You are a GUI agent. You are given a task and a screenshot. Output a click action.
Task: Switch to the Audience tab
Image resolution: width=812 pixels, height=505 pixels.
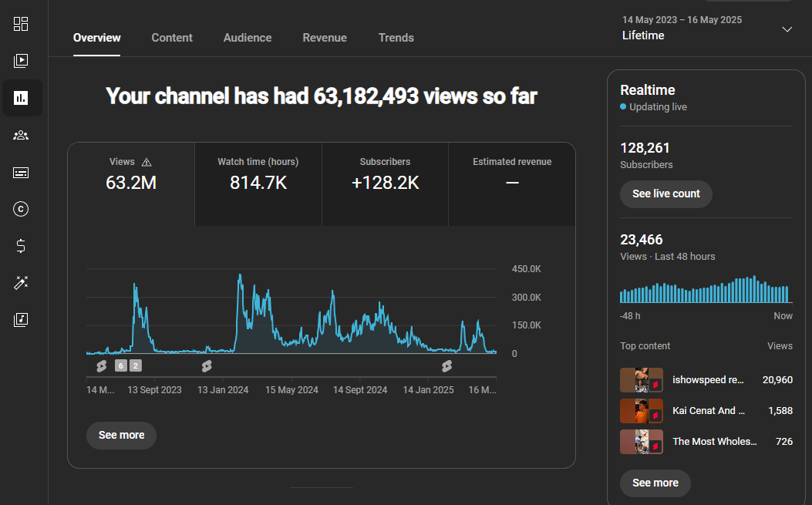(x=248, y=38)
